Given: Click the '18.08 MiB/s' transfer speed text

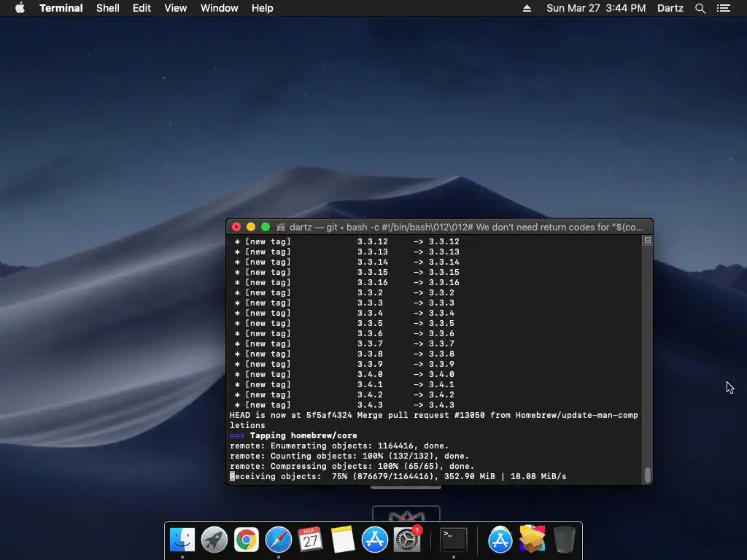Looking at the screenshot, I should 538,476.
